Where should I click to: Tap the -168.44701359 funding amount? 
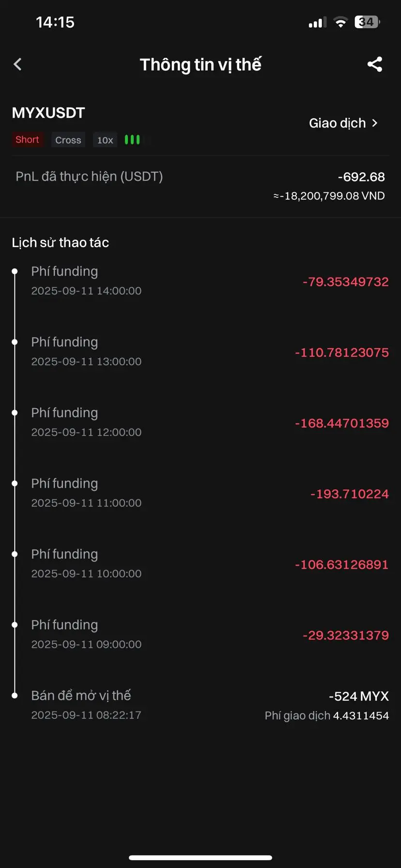tap(342, 423)
